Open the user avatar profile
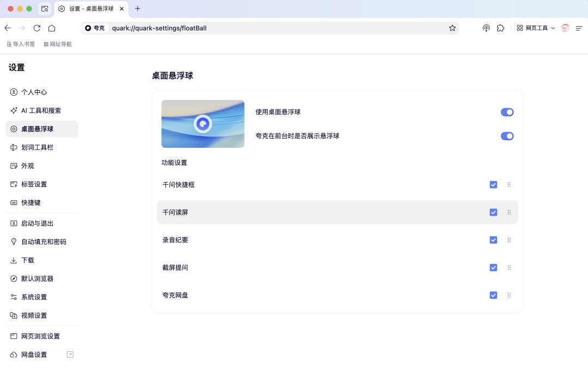The width and height of the screenshot is (588, 373). click(565, 28)
